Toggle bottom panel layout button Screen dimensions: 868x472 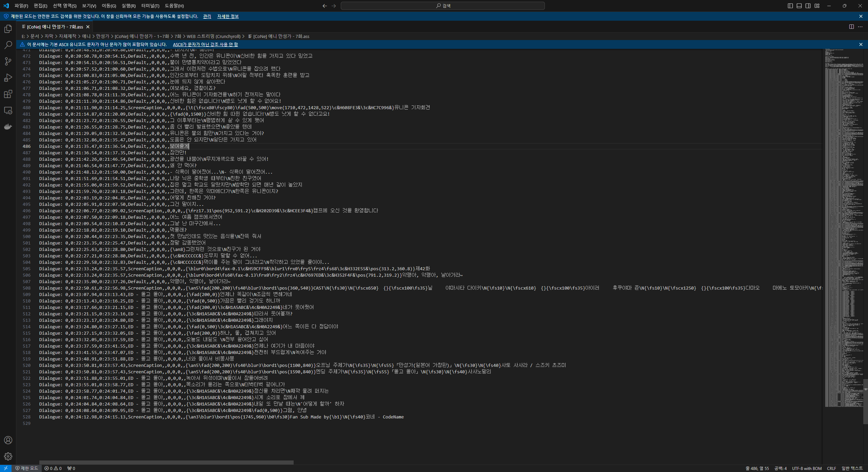click(799, 6)
